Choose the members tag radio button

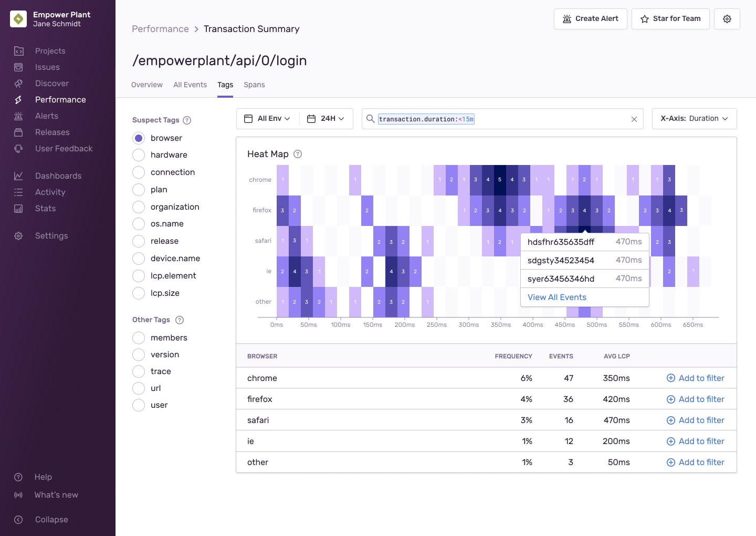click(x=139, y=338)
